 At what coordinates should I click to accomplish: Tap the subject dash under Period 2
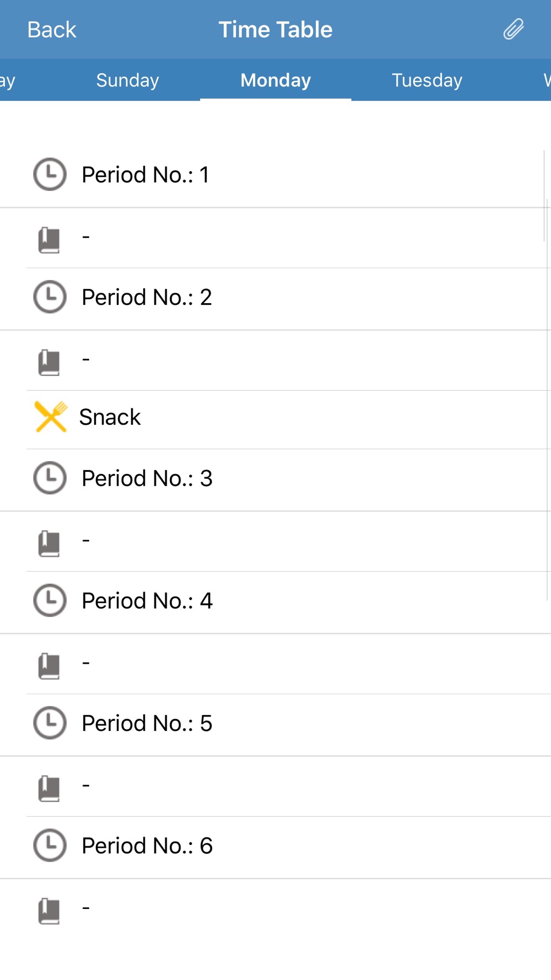point(86,360)
